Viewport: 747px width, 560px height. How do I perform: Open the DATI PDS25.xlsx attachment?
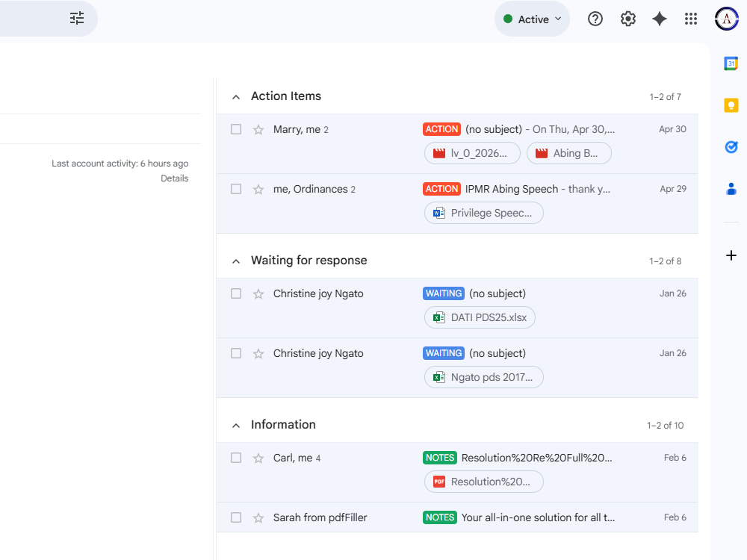point(480,317)
